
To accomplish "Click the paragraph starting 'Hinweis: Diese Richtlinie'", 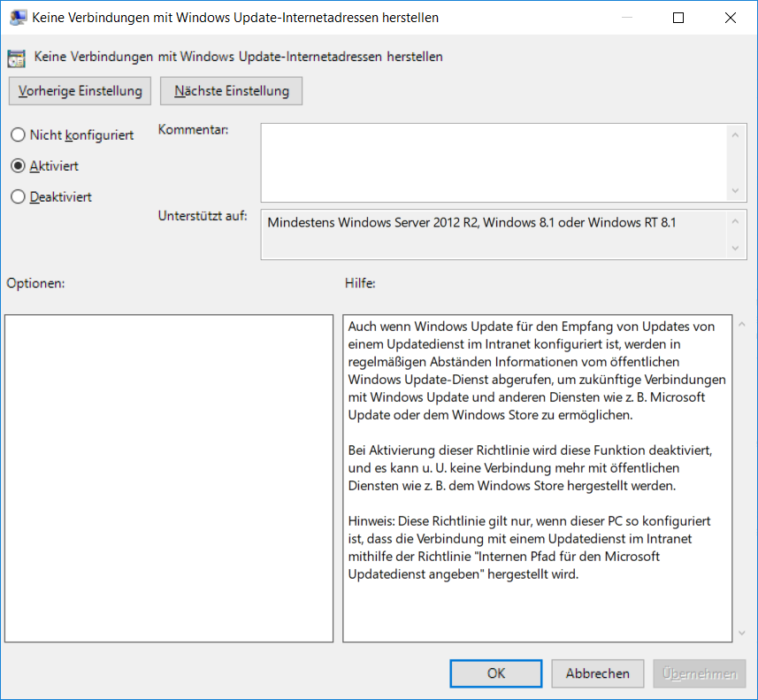I will (x=529, y=548).
